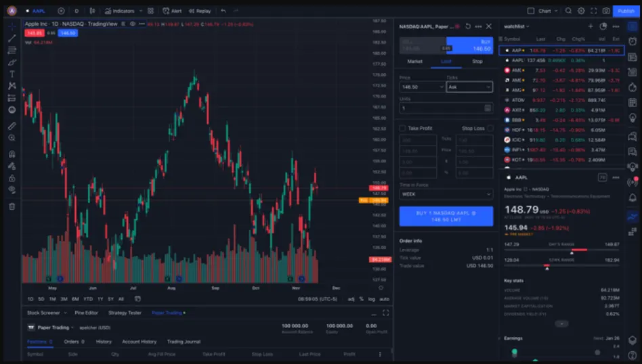Undo last action with arrow icon
The image size is (642, 364).
[x=223, y=11]
